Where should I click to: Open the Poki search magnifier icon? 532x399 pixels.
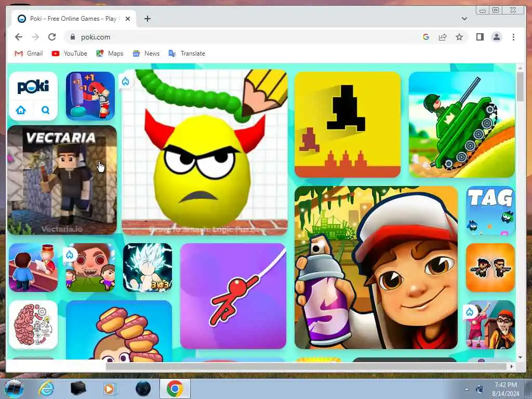[x=46, y=110]
